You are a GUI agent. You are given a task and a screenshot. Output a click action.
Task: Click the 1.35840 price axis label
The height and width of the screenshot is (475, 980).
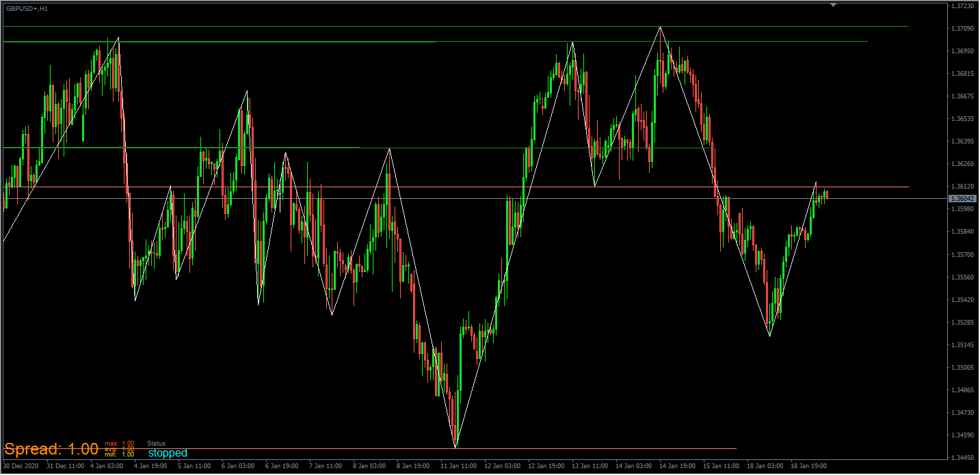click(962, 232)
